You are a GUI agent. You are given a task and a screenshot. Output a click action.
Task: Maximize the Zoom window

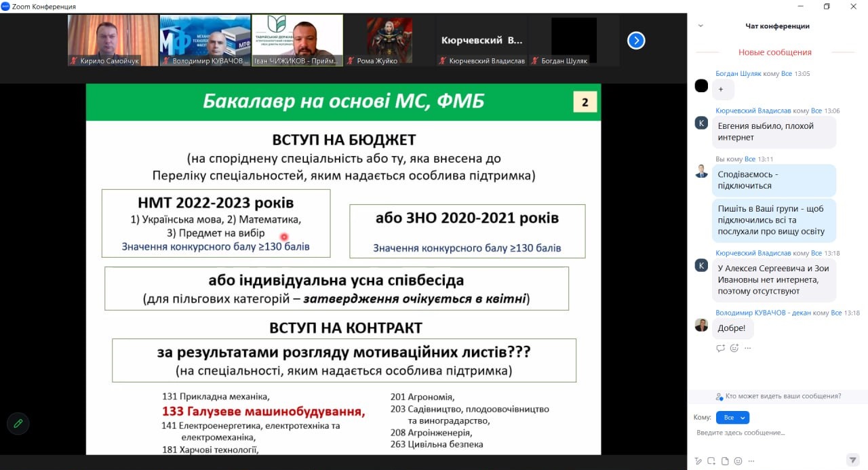(827, 6)
